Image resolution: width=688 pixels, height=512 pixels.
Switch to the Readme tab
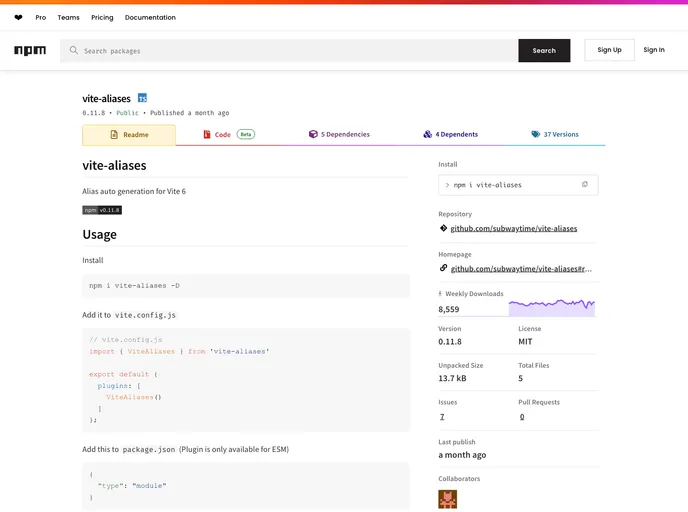[129, 135]
